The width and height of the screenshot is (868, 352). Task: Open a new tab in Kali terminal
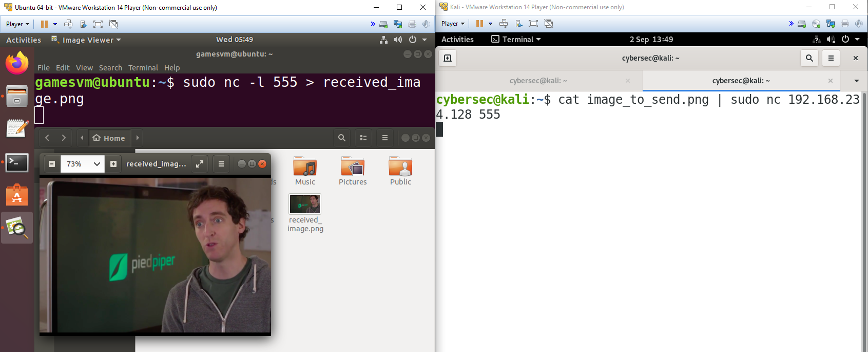pos(448,58)
